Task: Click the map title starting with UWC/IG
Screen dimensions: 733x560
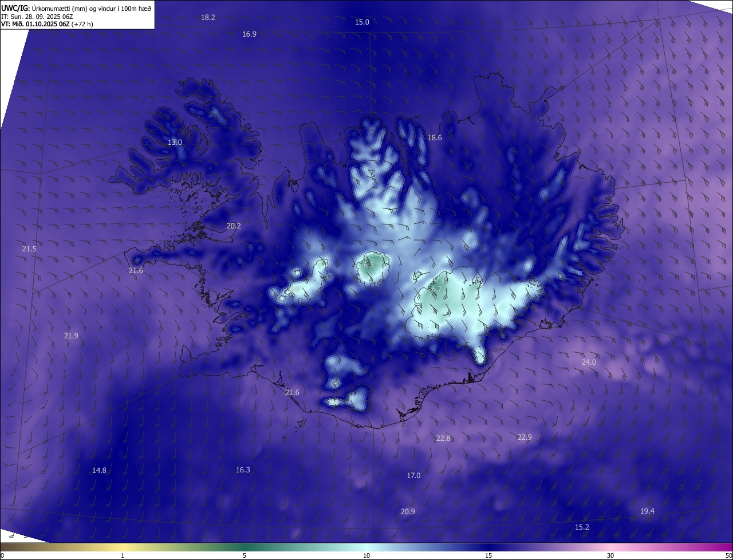Action: [76, 7]
